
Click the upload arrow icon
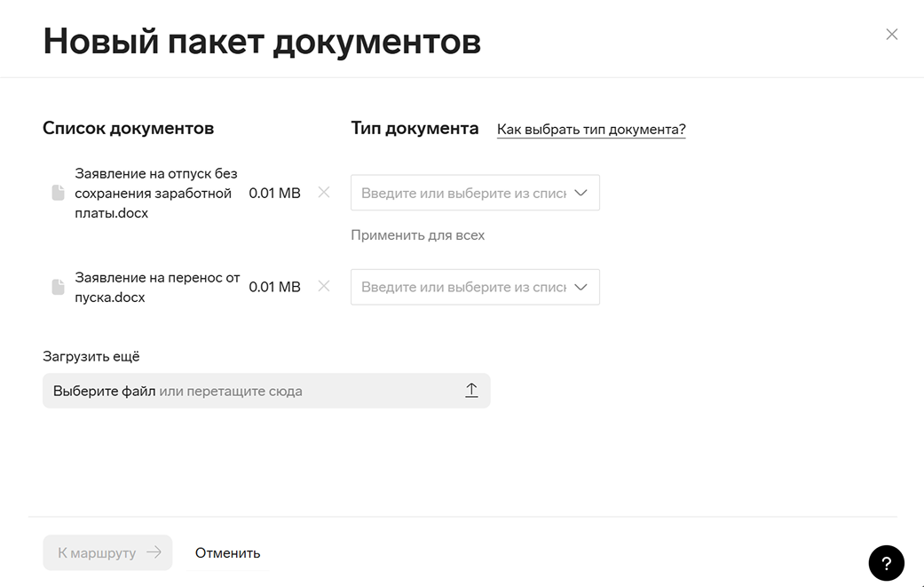pyautogui.click(x=471, y=390)
